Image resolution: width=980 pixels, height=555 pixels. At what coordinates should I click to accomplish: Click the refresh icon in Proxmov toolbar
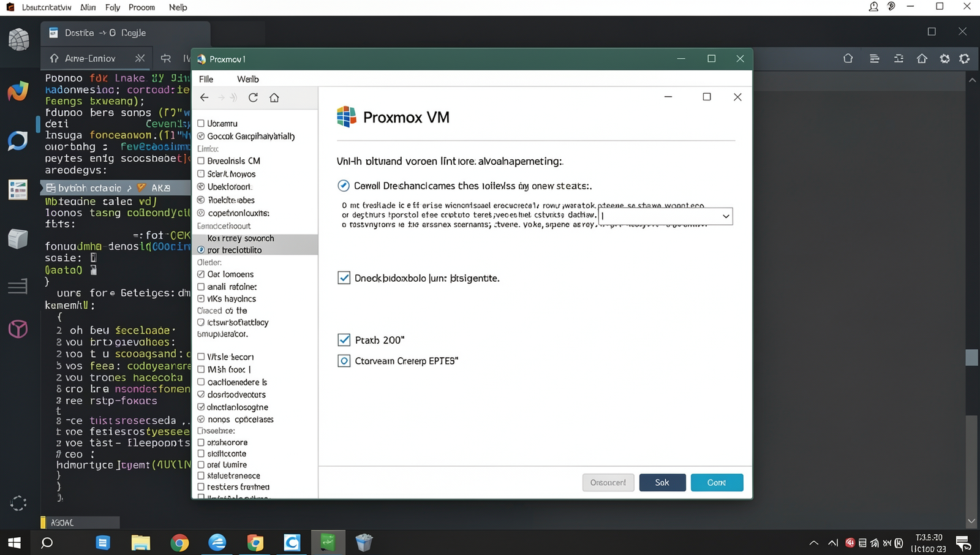tap(253, 97)
